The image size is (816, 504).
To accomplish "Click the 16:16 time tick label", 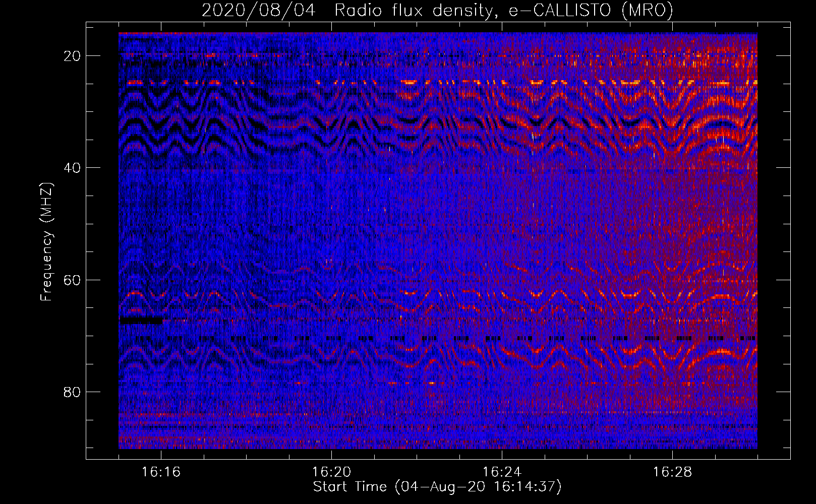I will click(161, 472).
